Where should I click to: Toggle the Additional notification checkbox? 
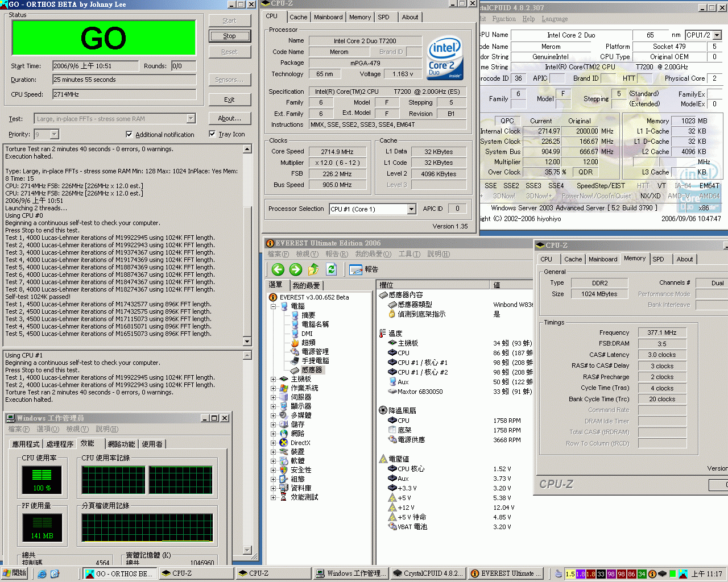[129, 135]
